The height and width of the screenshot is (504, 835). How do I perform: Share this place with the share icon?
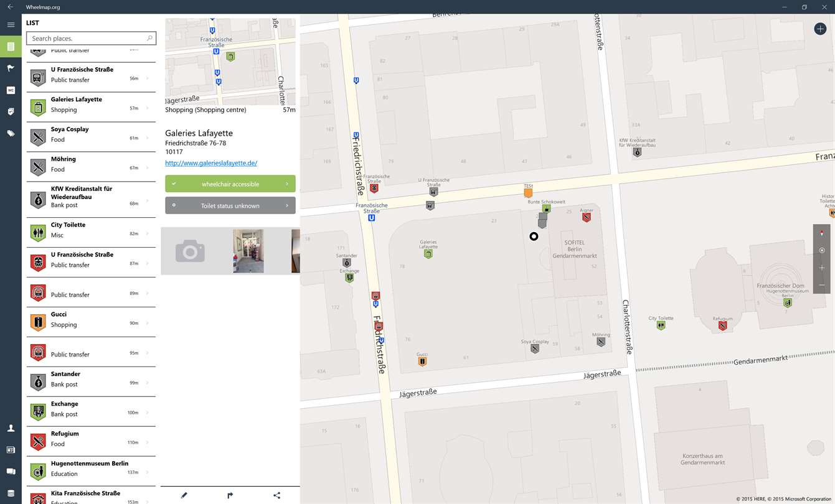[x=276, y=495]
